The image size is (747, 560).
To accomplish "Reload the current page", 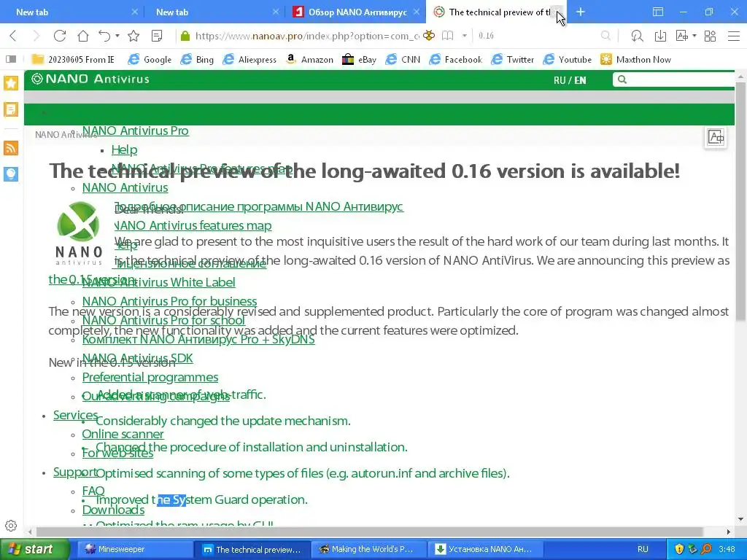I will click(60, 36).
